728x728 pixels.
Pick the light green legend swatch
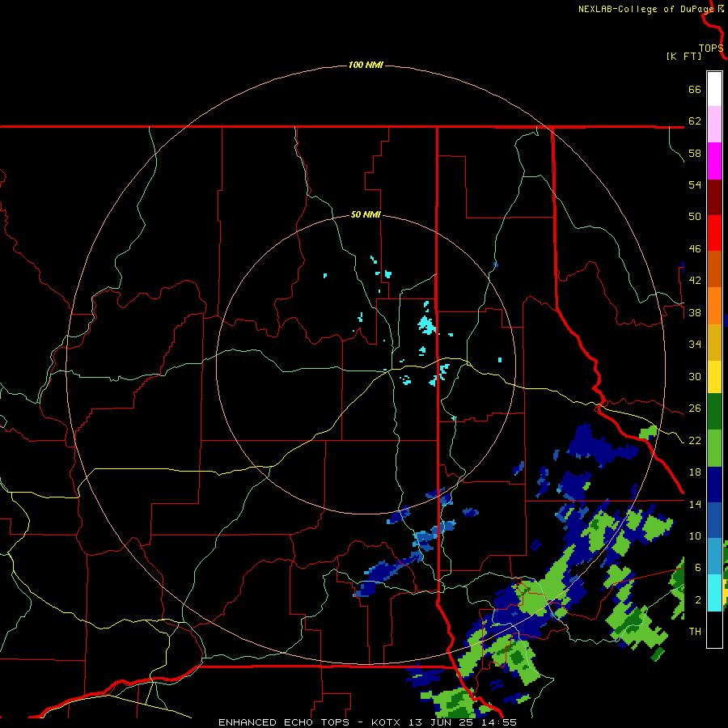tap(714, 448)
